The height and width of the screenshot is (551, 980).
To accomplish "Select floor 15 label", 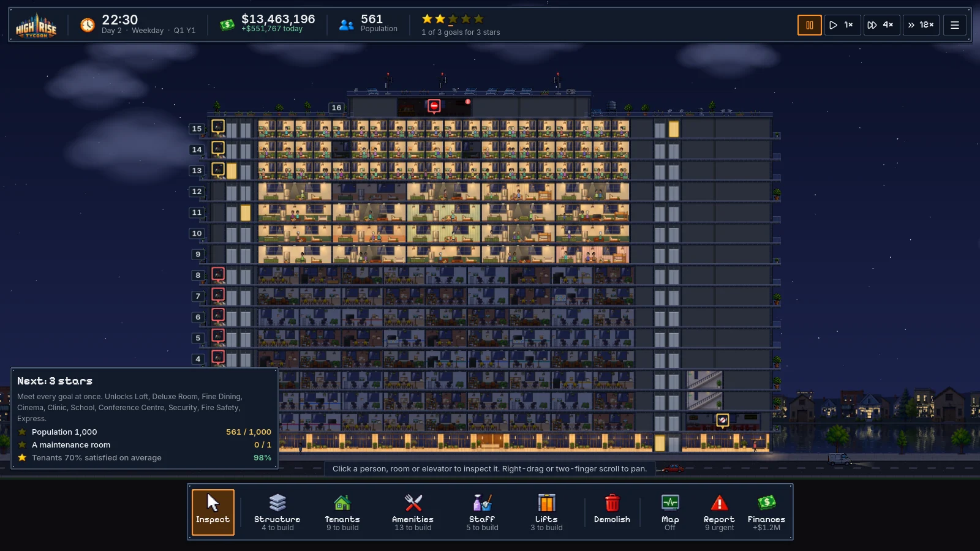I will [197, 129].
